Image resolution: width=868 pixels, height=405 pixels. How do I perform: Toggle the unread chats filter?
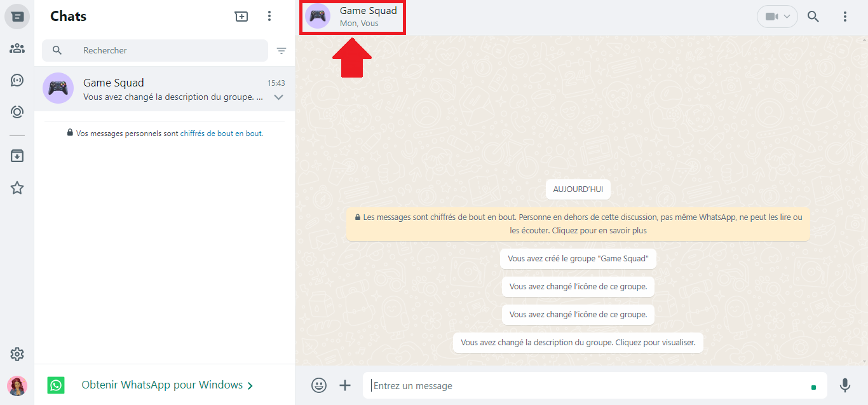pos(281,51)
